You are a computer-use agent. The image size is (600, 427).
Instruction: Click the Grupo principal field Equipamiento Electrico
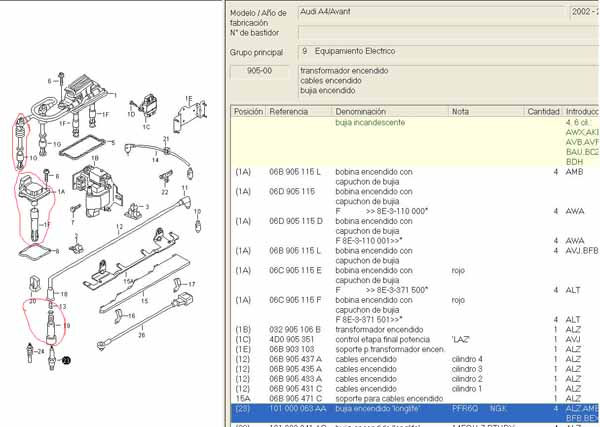(x=449, y=51)
